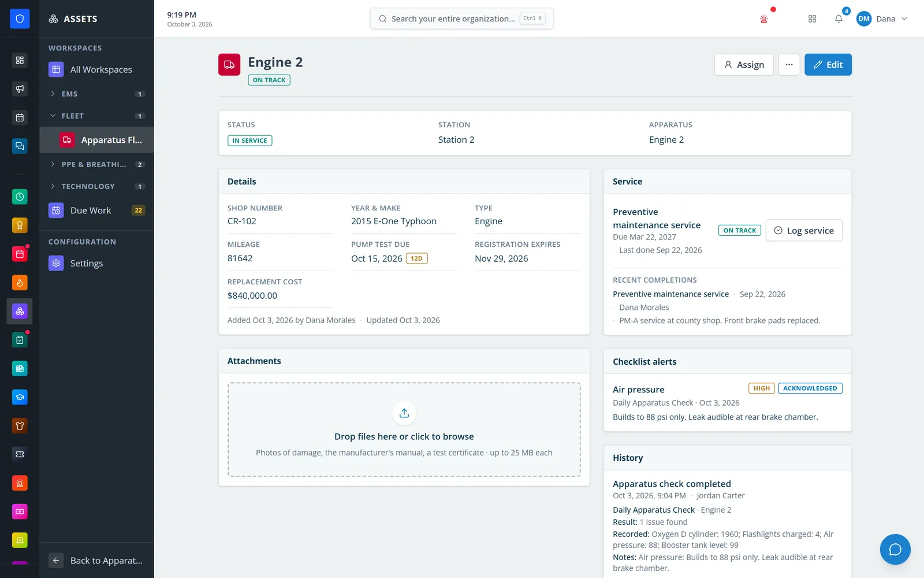Open the blue graduation cap icon

[x=20, y=397]
